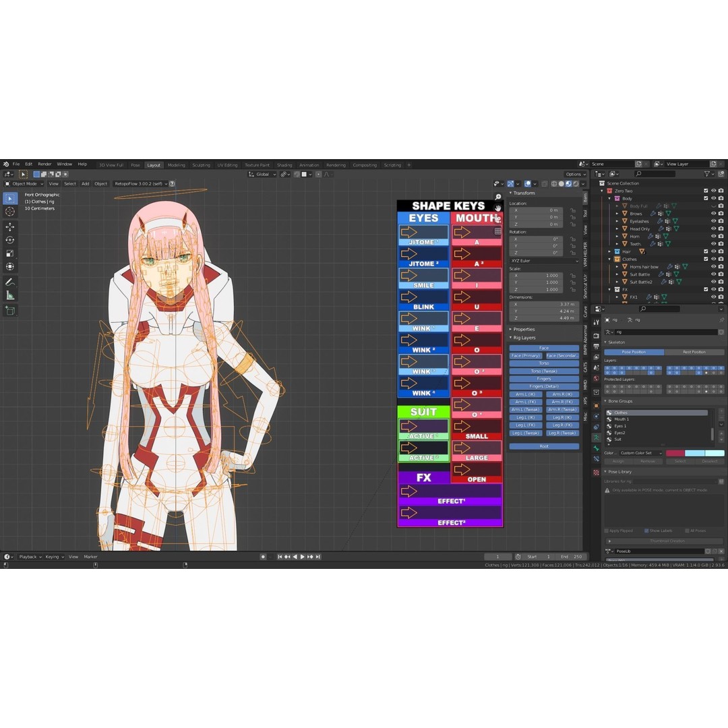Viewport: 728px width, 728px height.
Task: Exclude the Clothes collection via checkbox
Action: (x=706, y=259)
